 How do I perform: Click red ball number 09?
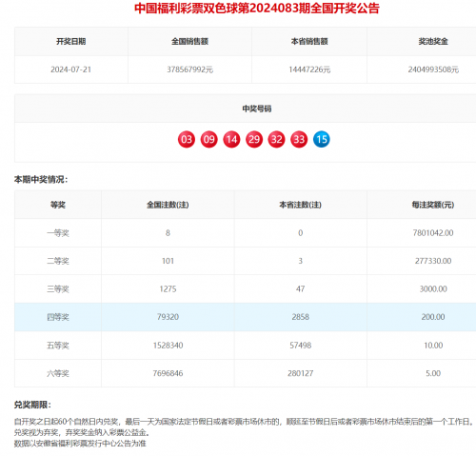pyautogui.click(x=208, y=139)
